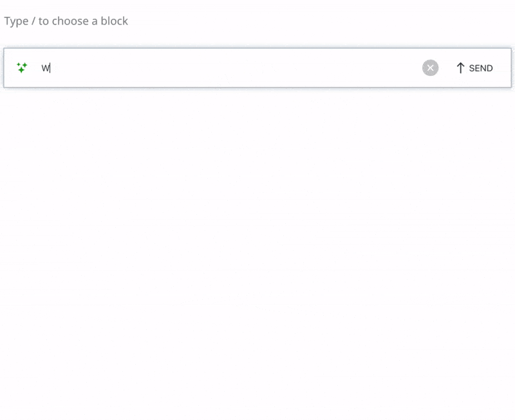Select the upward arrow on the SEND button
The image size is (515, 420).
460,68
